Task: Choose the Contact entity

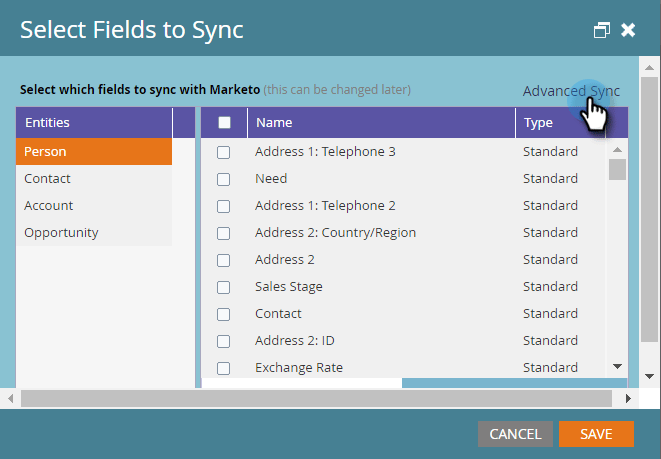Action: click(x=94, y=178)
